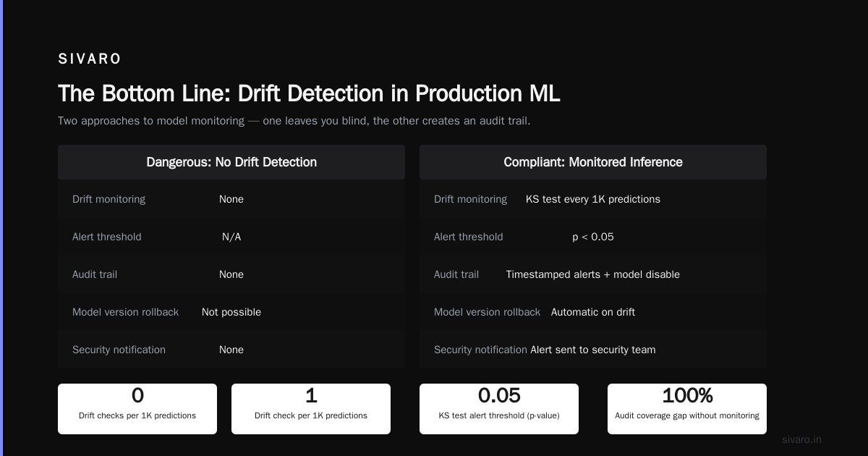
Task: Click left panel 'Security notification' label
Action: [x=119, y=350]
